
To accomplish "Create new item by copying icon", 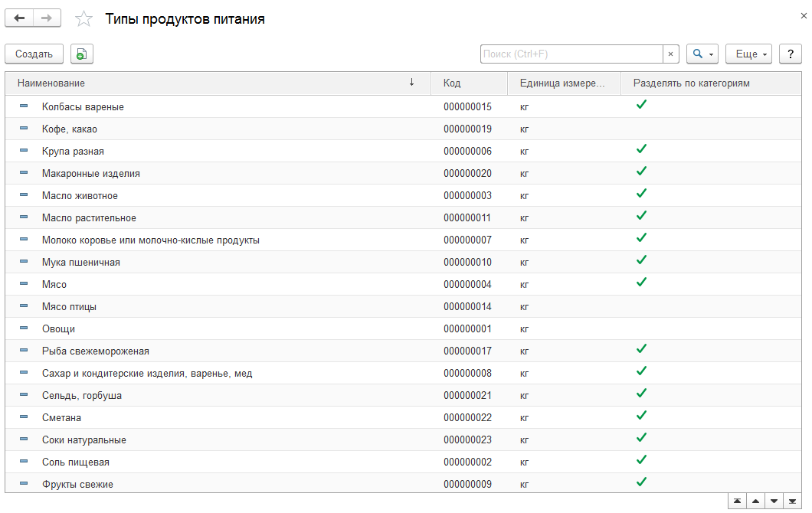I will [x=82, y=54].
